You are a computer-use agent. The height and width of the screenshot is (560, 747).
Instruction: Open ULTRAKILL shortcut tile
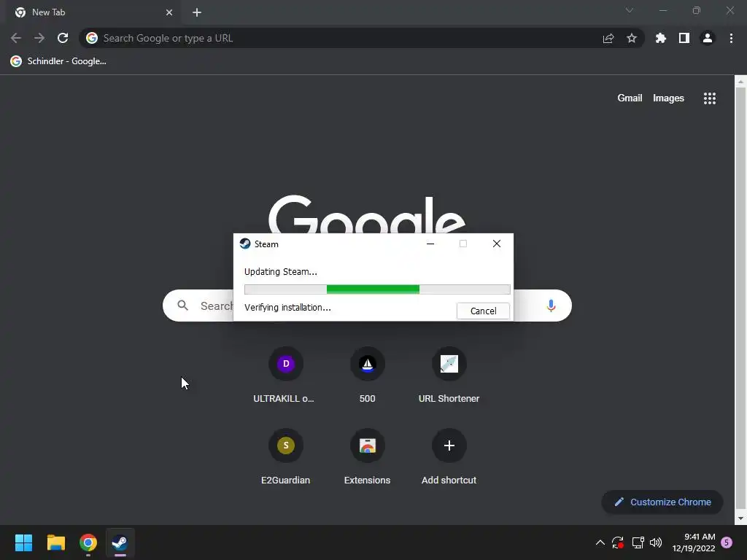[285, 376]
